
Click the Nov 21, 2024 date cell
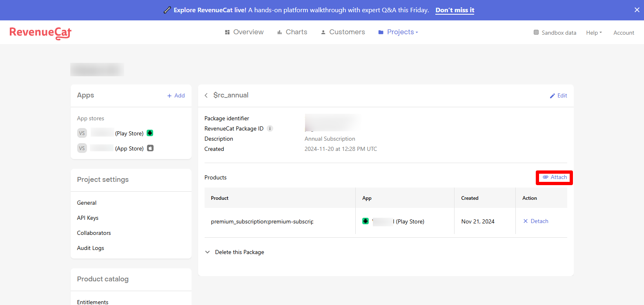coord(478,221)
